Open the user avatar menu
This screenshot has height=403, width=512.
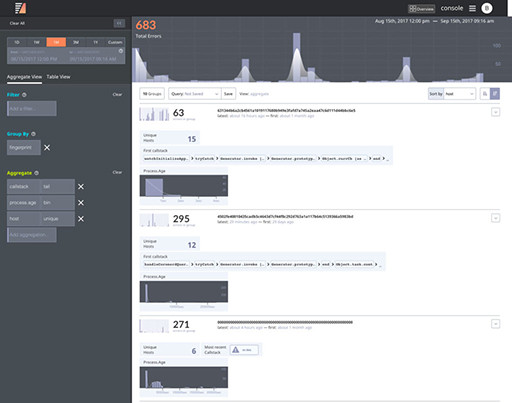(x=487, y=8)
